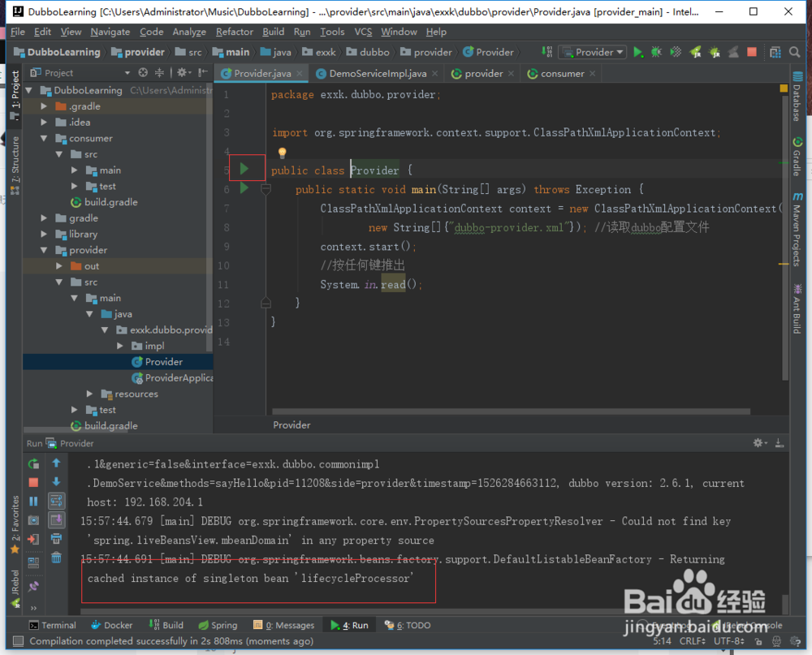Open Search Everywhere with the magnifier icon
812x655 pixels.
click(x=794, y=50)
